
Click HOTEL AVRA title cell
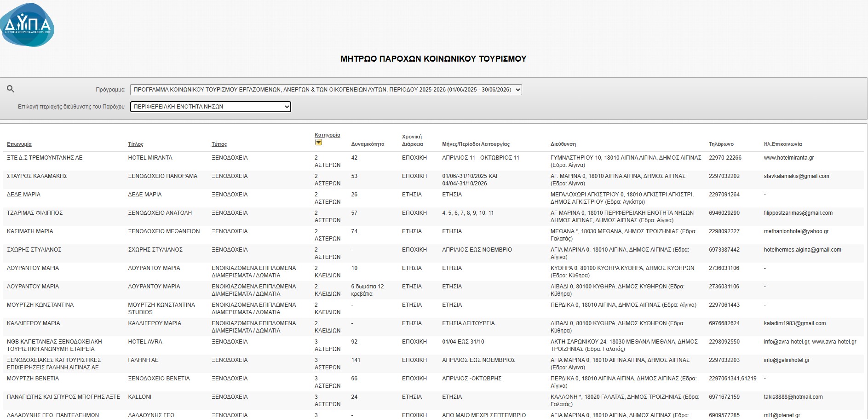pos(145,342)
